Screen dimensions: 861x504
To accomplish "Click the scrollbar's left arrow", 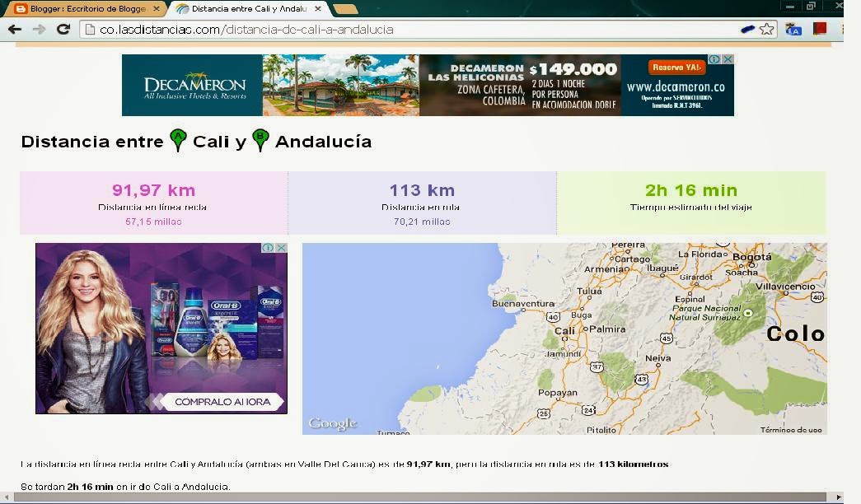I will (6, 497).
